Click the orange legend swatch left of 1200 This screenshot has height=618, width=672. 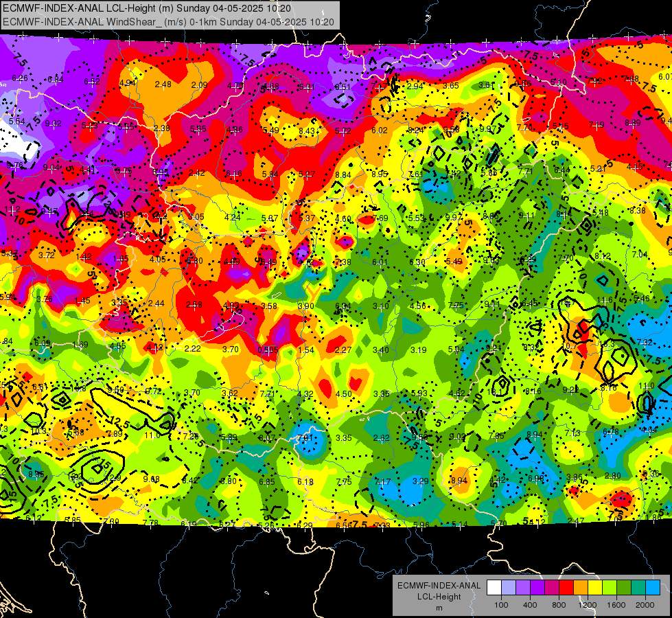tap(580, 587)
